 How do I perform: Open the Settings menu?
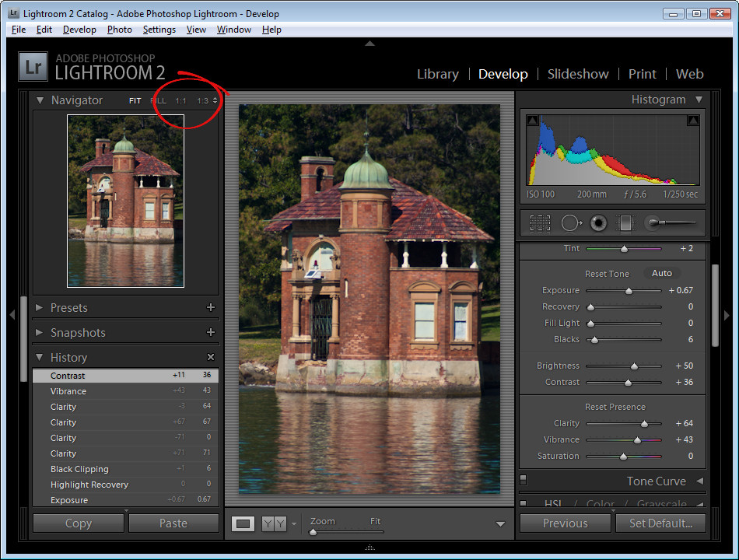click(x=159, y=30)
